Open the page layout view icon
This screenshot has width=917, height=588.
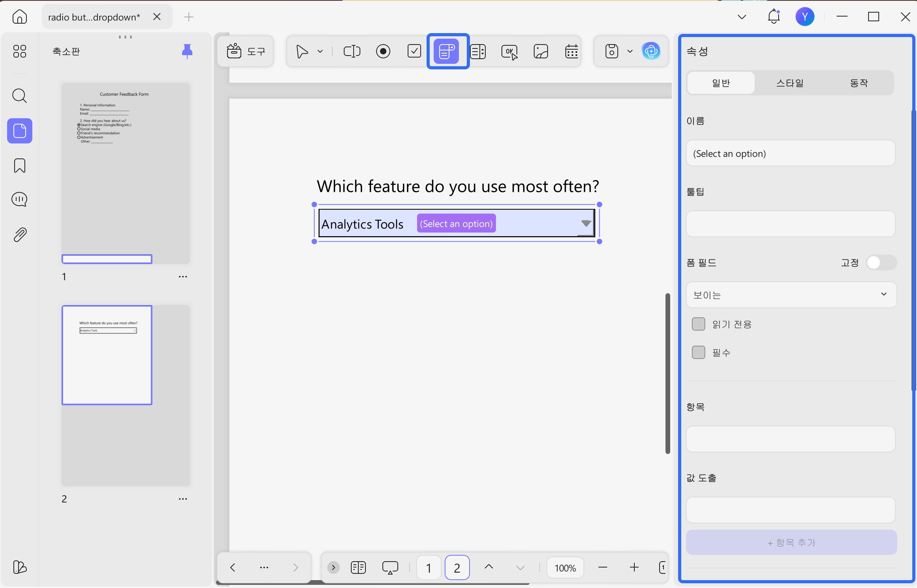358,568
